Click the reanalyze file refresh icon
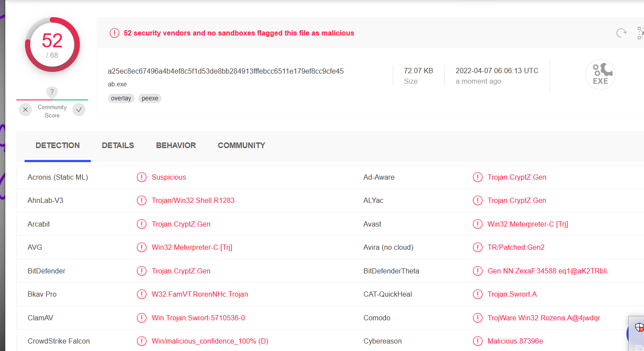 621,33
